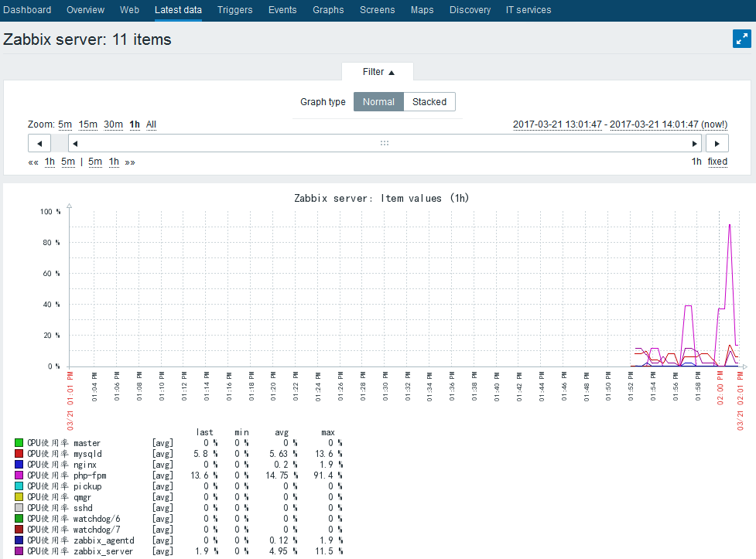
Task: Click the watchdog/6 legend swatch
Action: click(x=19, y=519)
